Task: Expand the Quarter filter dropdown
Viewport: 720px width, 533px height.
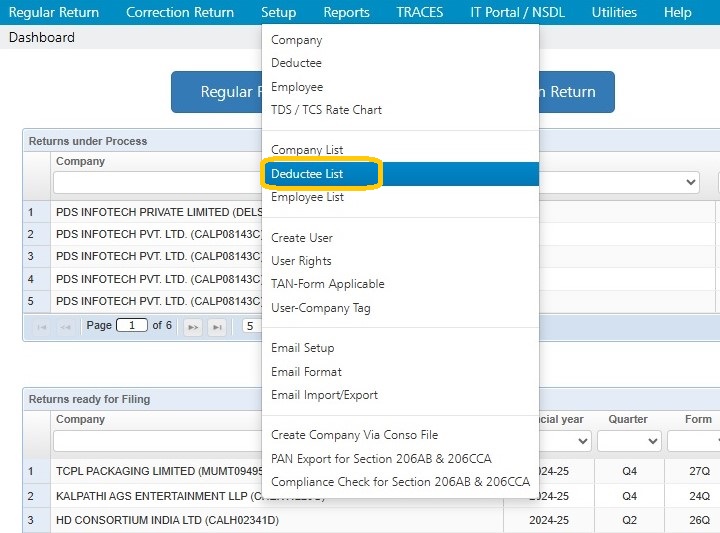Action: pos(629,441)
